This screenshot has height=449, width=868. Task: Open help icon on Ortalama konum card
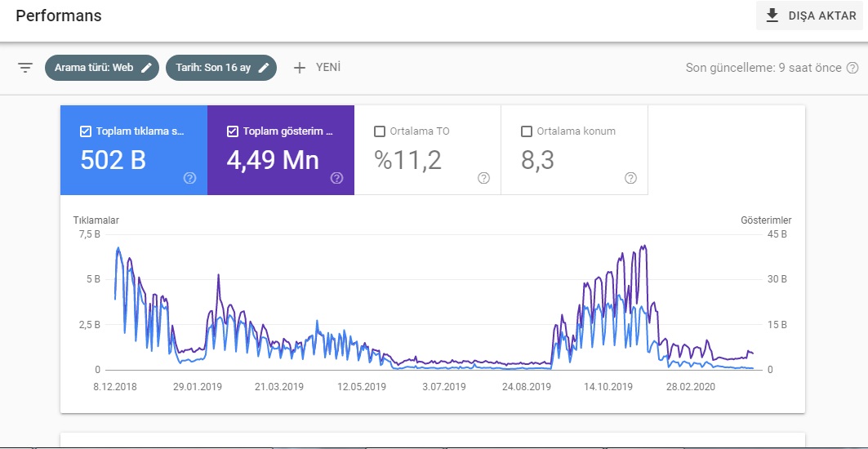tap(630, 178)
